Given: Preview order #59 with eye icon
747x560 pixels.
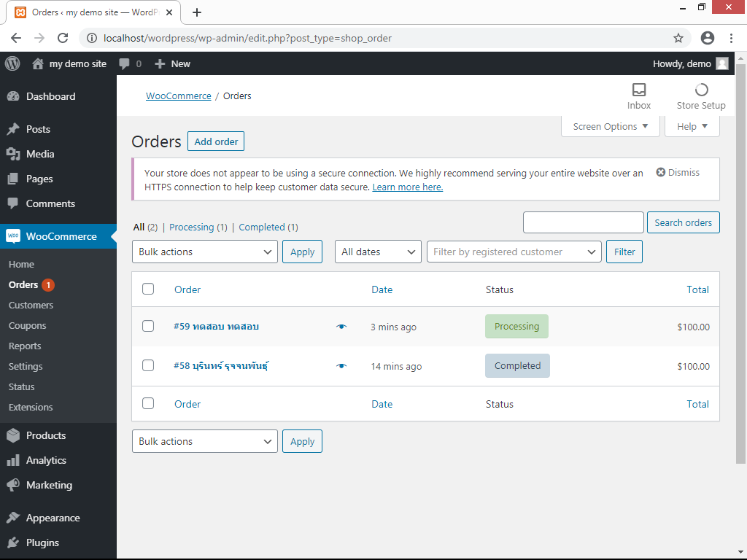Looking at the screenshot, I should 341,327.
